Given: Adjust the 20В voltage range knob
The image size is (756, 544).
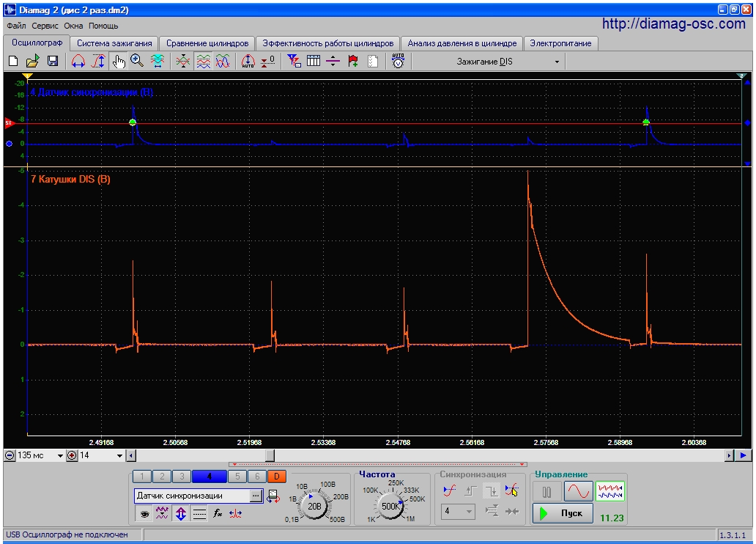Looking at the screenshot, I should (x=314, y=506).
